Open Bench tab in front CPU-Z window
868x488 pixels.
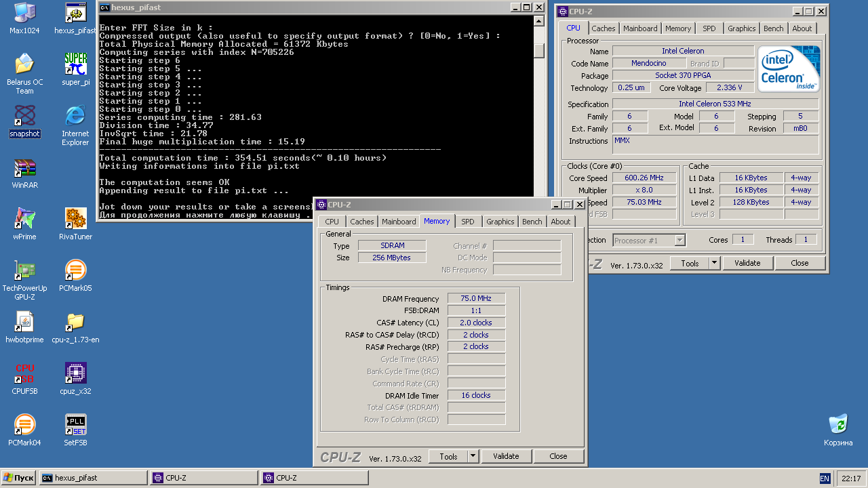click(532, 222)
